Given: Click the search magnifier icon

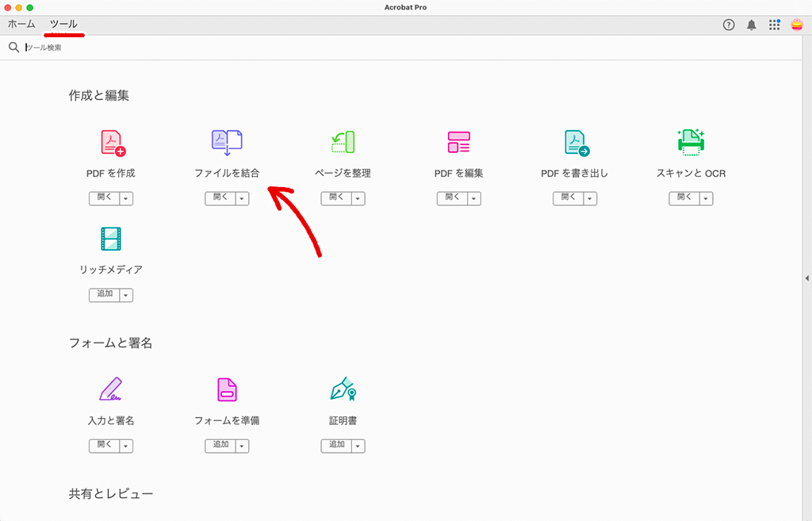Looking at the screenshot, I should click(x=14, y=48).
